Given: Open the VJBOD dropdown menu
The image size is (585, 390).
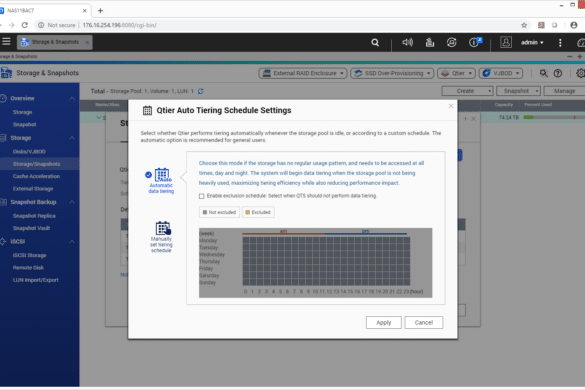Looking at the screenshot, I should pyautogui.click(x=501, y=73).
